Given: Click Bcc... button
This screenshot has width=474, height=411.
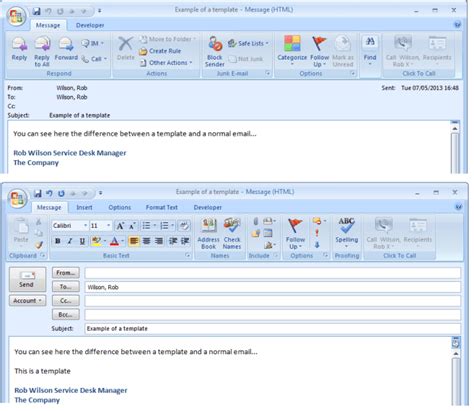Looking at the screenshot, I should tap(66, 314).
